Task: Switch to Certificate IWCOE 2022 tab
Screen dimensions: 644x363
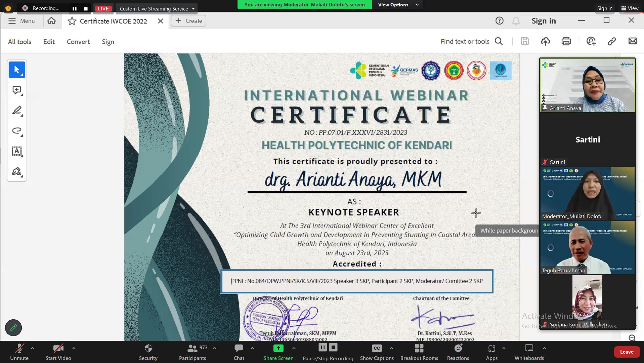Action: click(x=114, y=21)
